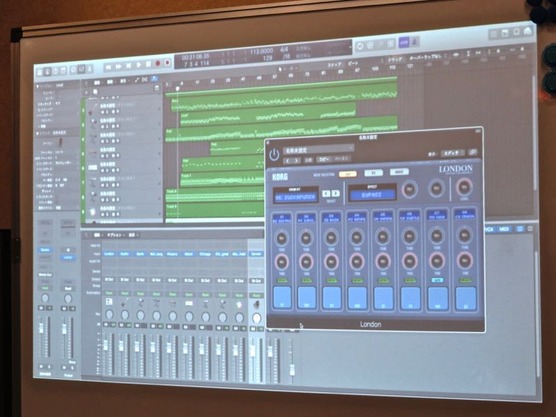
Task: Toggle the Mixer icon in control bar
Action: pyautogui.click(x=81, y=69)
